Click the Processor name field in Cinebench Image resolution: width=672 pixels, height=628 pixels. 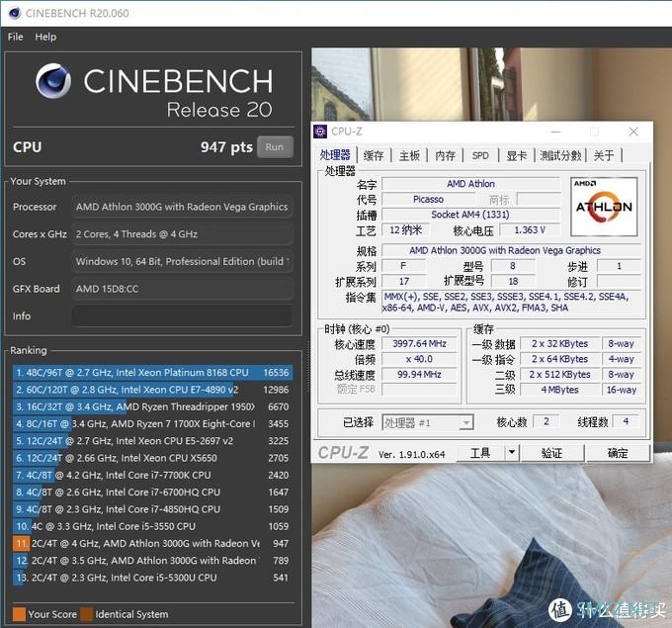point(182,207)
